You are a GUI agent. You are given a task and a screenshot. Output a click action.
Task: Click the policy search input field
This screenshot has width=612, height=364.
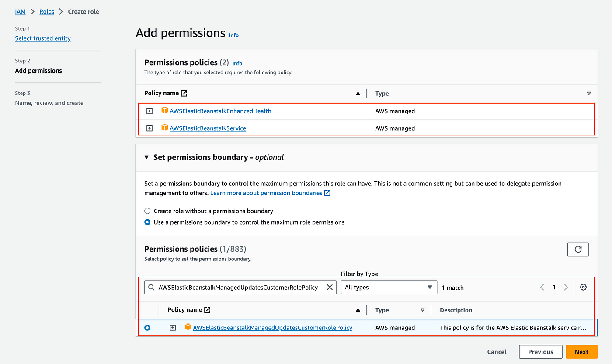click(240, 288)
